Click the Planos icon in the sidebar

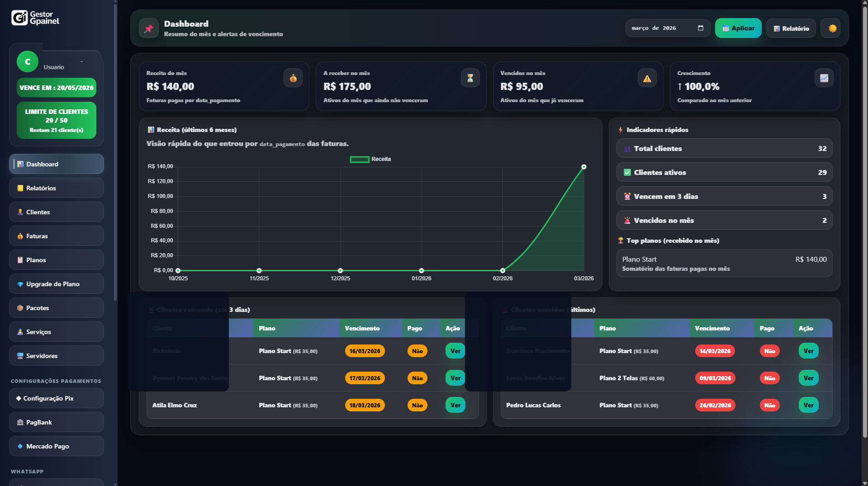[19, 260]
